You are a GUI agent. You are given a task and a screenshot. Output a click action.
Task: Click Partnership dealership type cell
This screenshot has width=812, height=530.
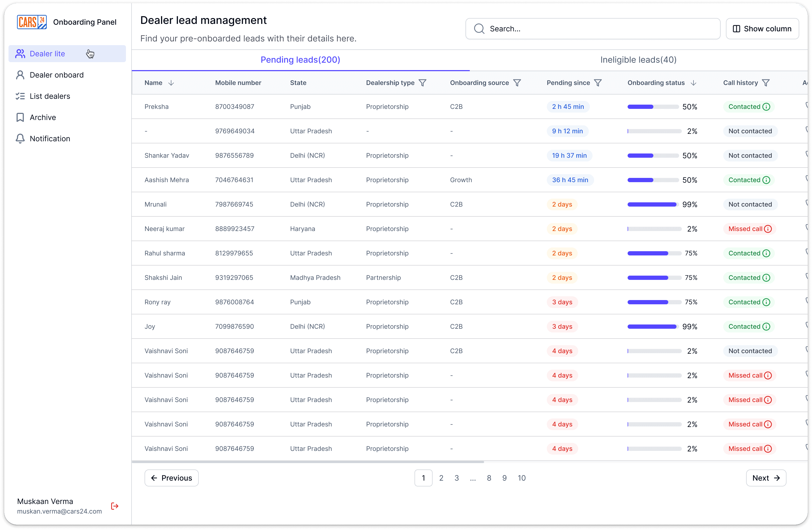[383, 278]
